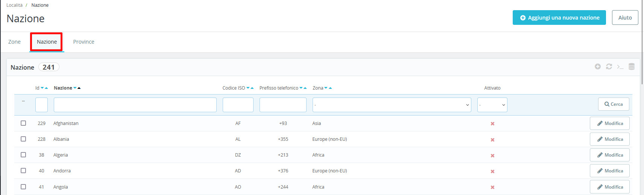This screenshot has height=195, width=644.
Task: Click the phone prefix cell '+376'
Action: 283,171
